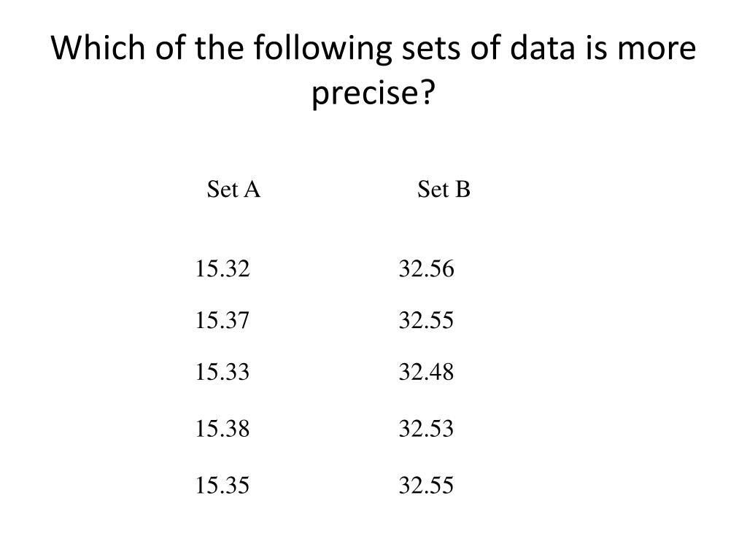Pick the value 15.33 in Set A
Screen dimensions: 747x560
point(222,373)
